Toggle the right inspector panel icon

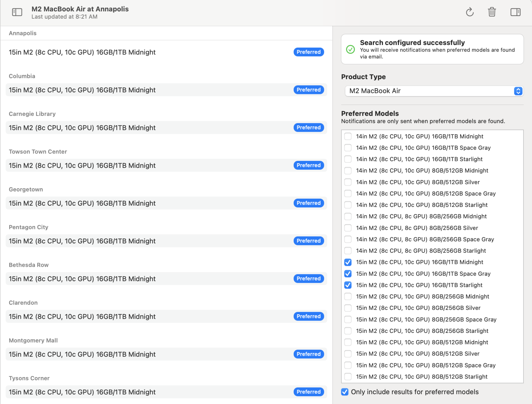[515, 12]
